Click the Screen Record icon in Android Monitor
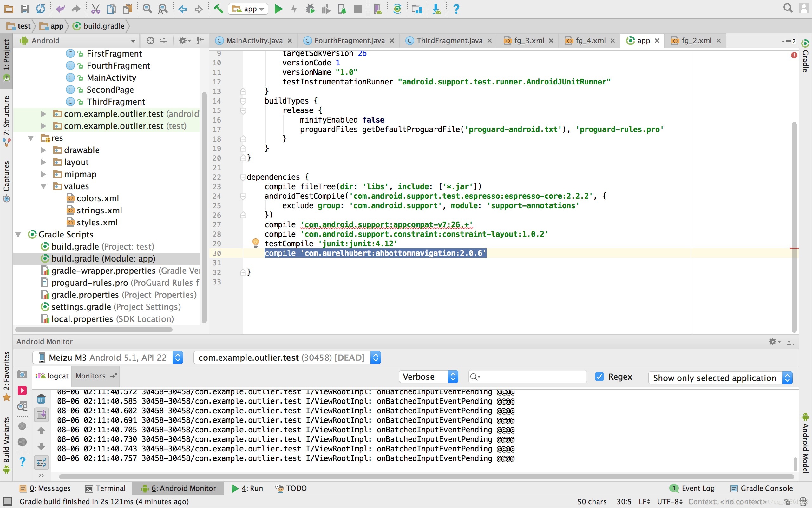The width and height of the screenshot is (812, 508). pos(22,391)
